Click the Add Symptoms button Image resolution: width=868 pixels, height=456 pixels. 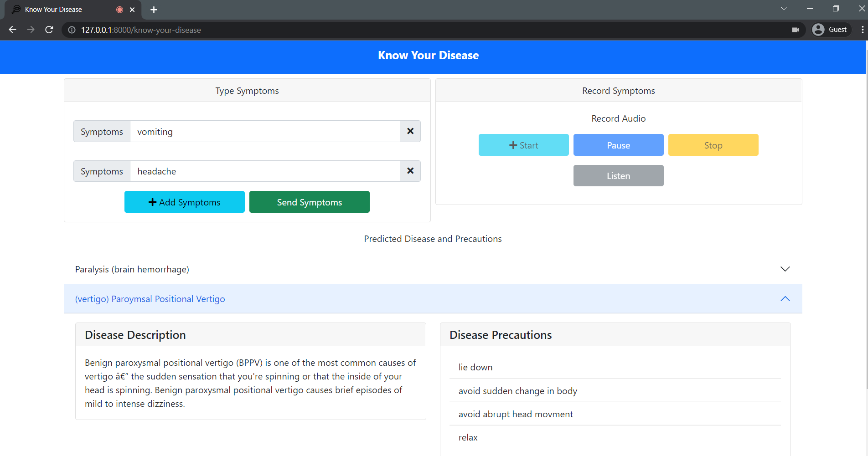185,202
